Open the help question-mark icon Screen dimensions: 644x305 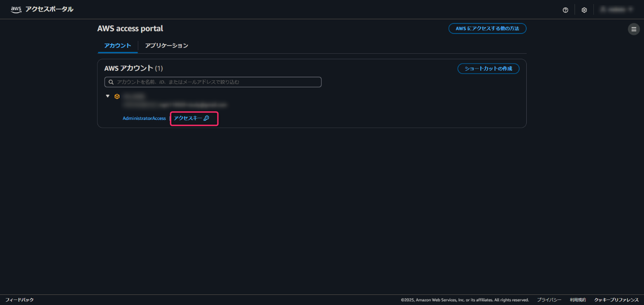click(x=565, y=10)
